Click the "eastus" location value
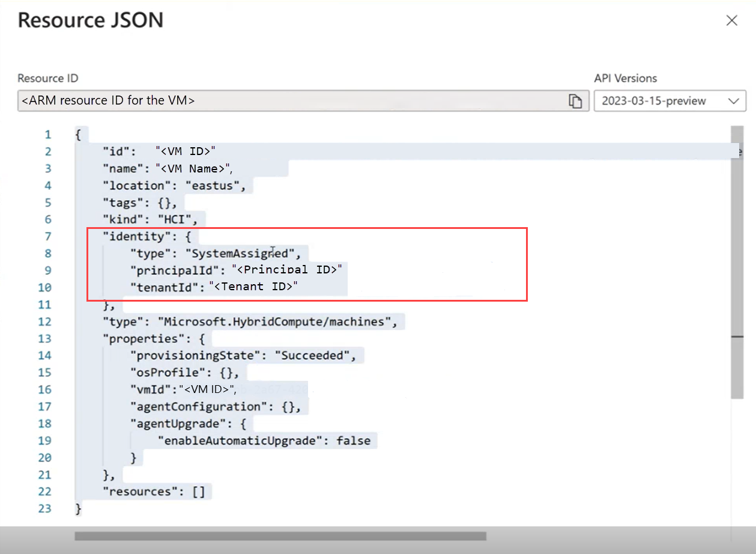This screenshot has height=554, width=756. tap(212, 185)
